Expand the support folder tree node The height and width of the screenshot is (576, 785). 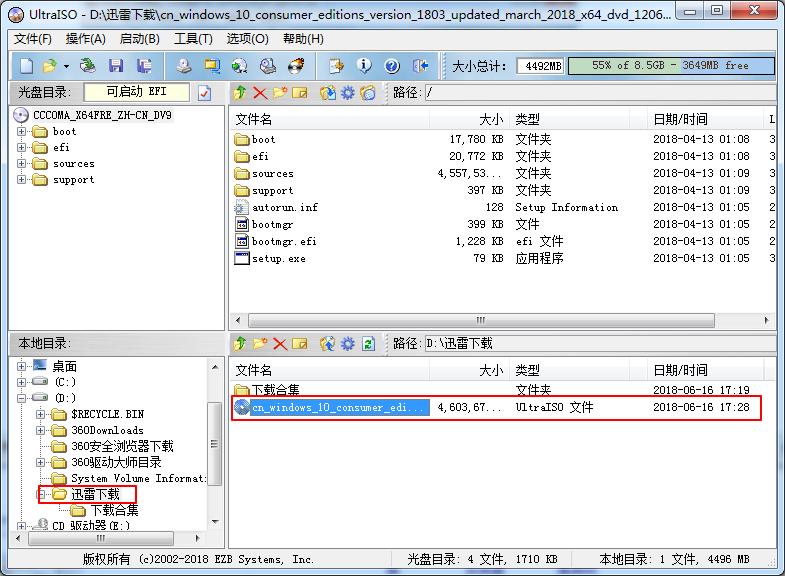[x=22, y=180]
